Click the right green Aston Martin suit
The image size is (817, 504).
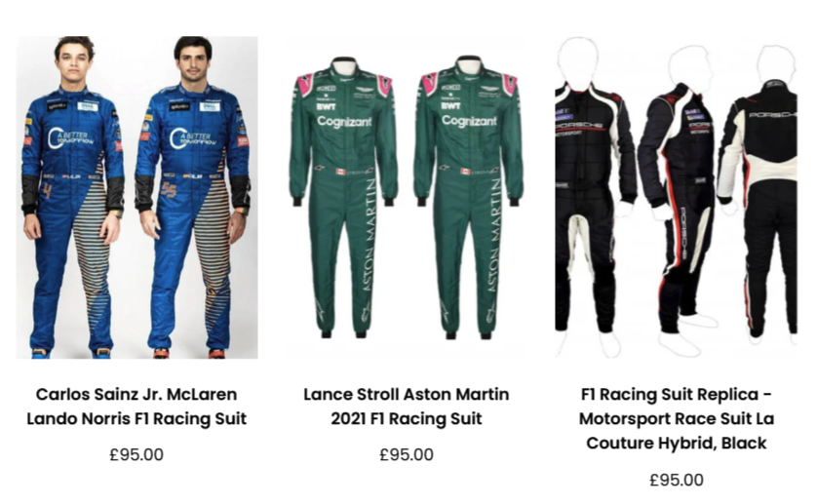[x=469, y=195]
